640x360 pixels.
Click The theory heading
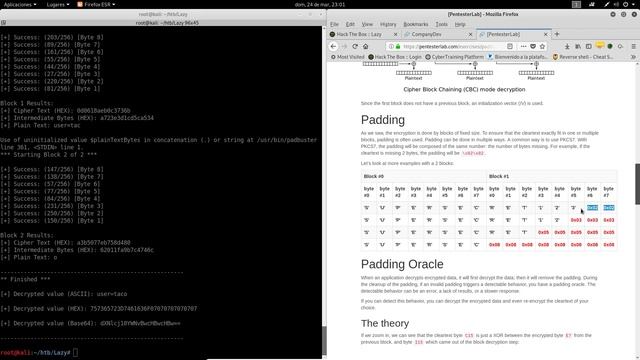coord(385,323)
